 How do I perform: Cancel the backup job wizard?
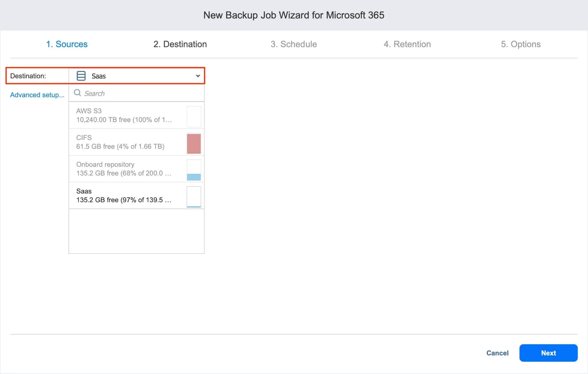click(497, 353)
